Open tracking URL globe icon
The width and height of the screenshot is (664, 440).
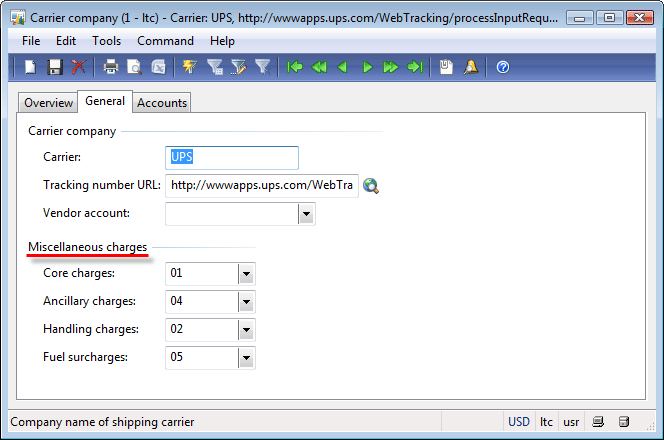click(371, 185)
